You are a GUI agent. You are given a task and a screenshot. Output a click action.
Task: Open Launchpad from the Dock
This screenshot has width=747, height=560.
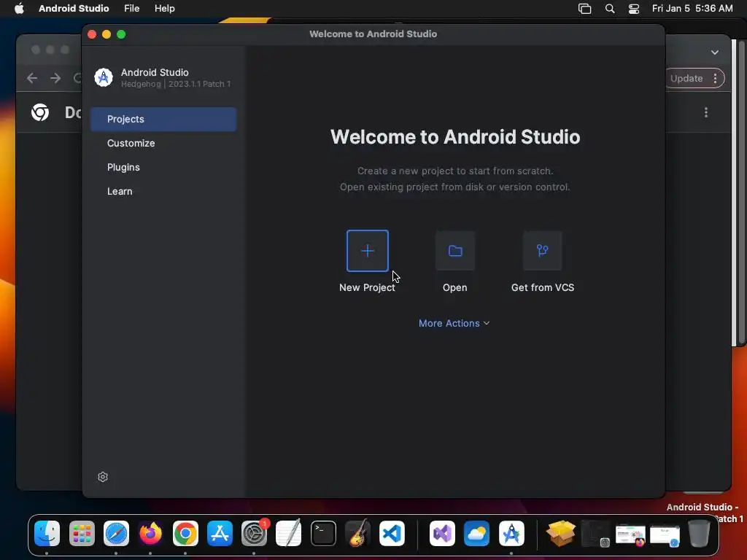pyautogui.click(x=82, y=533)
